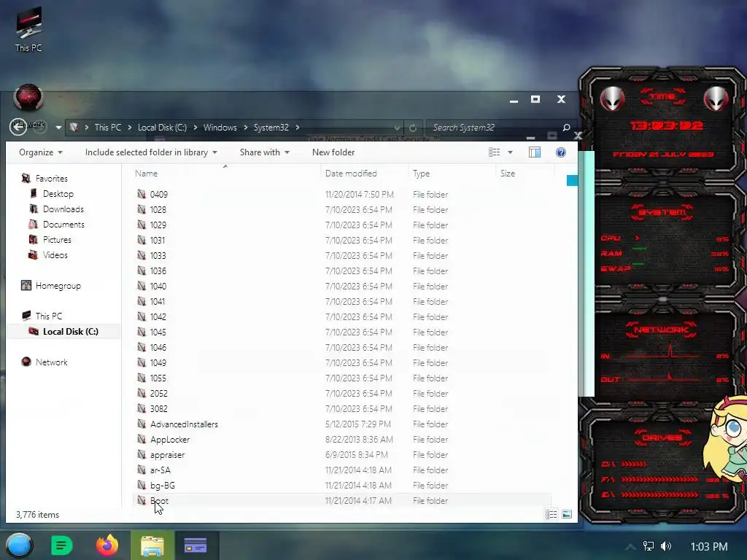Sort by the Date modified column header
The height and width of the screenshot is (560, 747).
pyautogui.click(x=351, y=174)
